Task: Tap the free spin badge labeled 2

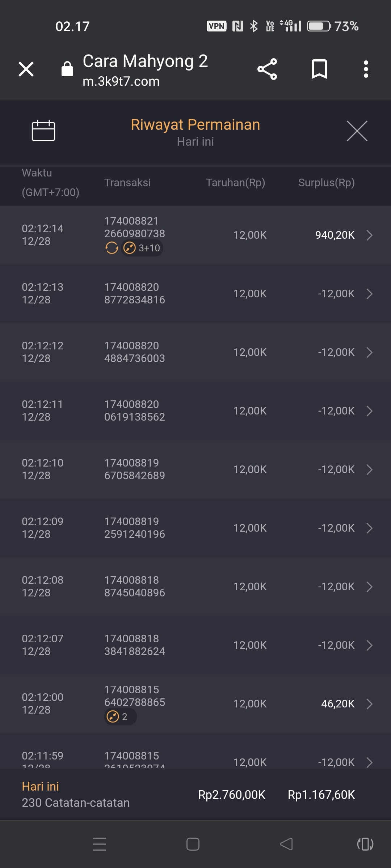Action: pyautogui.click(x=120, y=716)
